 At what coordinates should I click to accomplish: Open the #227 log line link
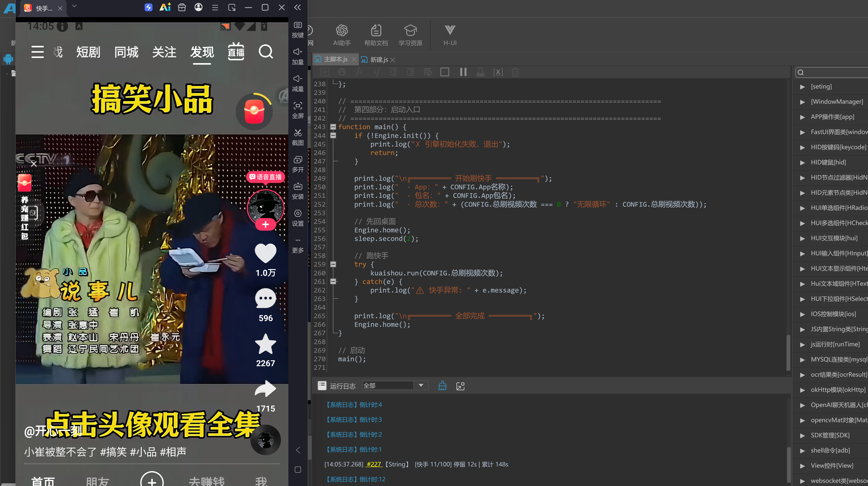pyautogui.click(x=374, y=464)
